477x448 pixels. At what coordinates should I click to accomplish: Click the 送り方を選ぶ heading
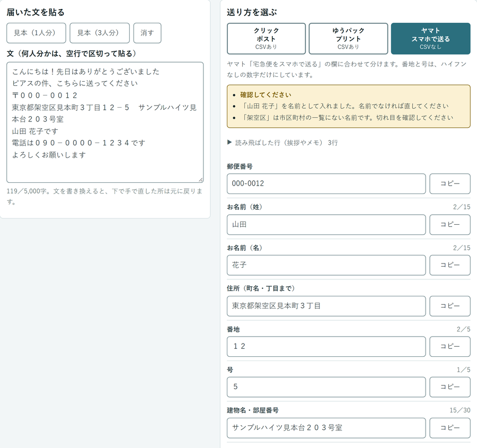(x=252, y=13)
